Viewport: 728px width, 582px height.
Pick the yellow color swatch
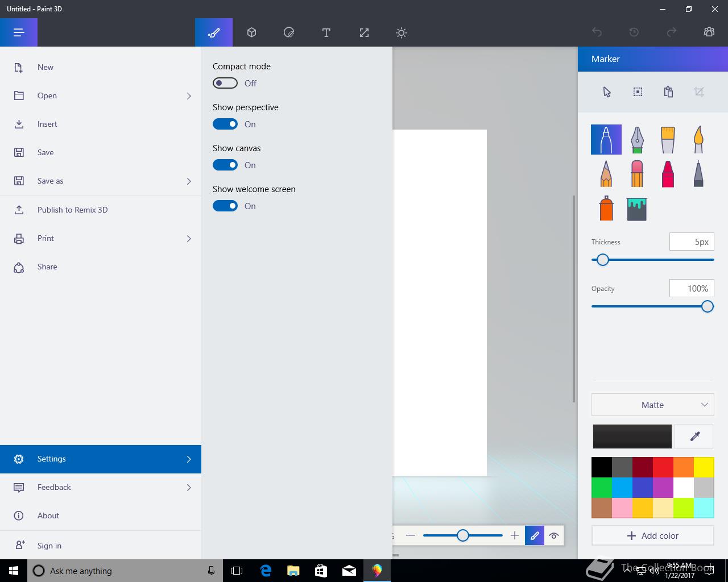tap(704, 467)
